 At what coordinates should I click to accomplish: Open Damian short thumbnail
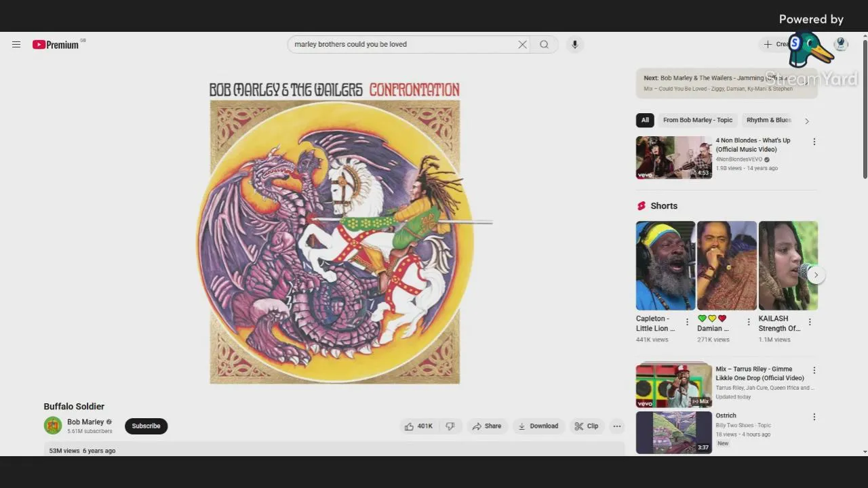point(727,266)
